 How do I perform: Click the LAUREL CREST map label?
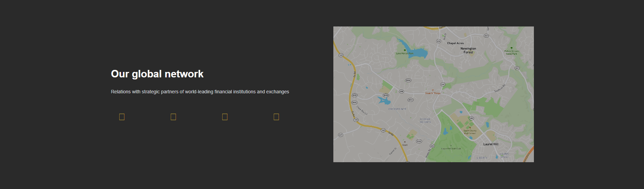[504, 155]
